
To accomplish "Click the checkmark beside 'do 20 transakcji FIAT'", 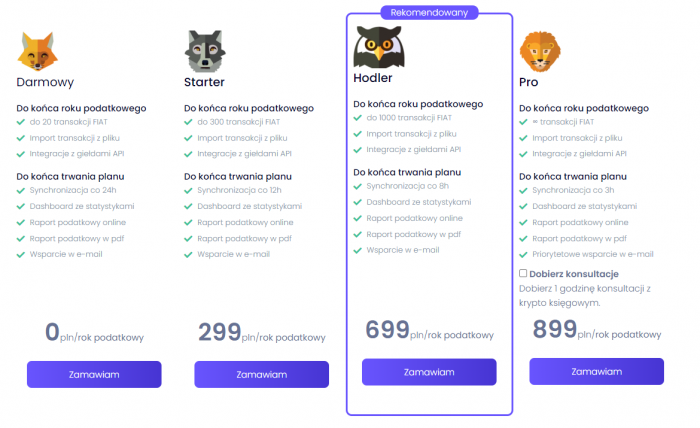I will [20, 122].
